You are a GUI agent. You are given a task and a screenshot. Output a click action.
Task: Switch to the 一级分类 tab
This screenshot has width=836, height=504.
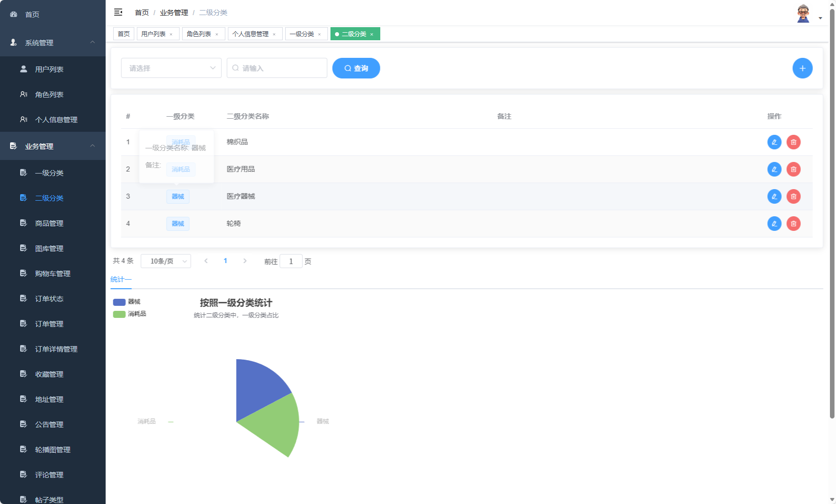click(x=303, y=34)
